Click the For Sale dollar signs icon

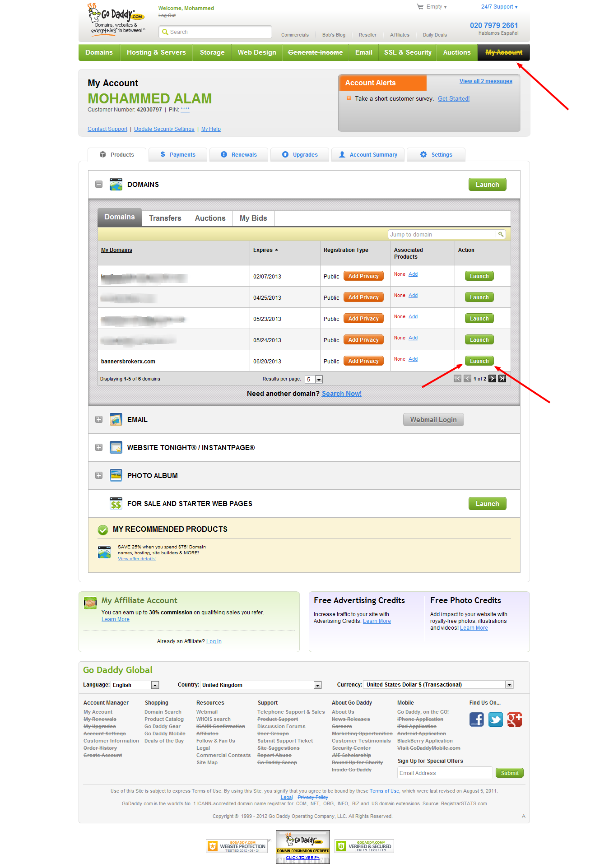coord(116,503)
